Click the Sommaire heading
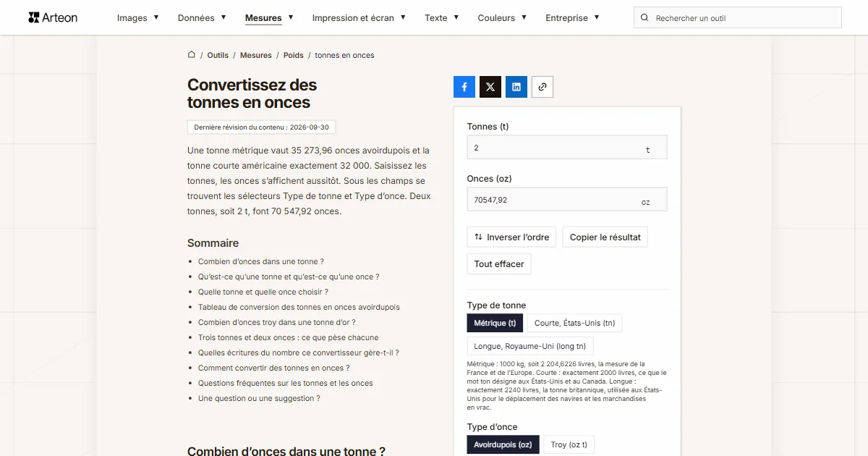 [x=213, y=243]
